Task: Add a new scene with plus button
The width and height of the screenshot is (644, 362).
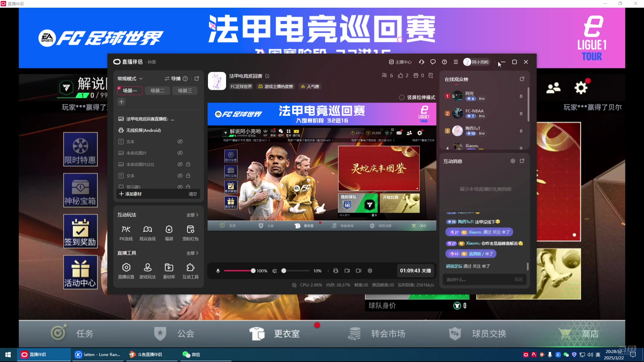Action: pyautogui.click(x=121, y=102)
